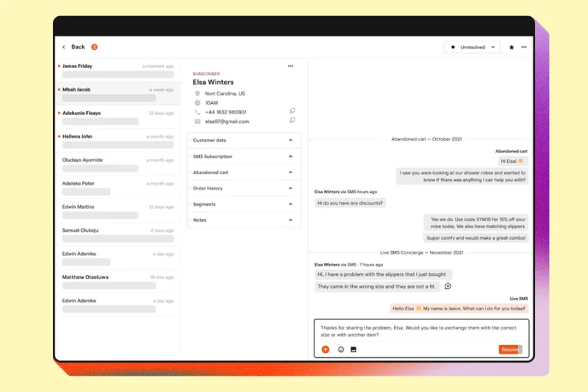Copy Elsa's phone number
The image size is (588, 392).
pos(292,111)
